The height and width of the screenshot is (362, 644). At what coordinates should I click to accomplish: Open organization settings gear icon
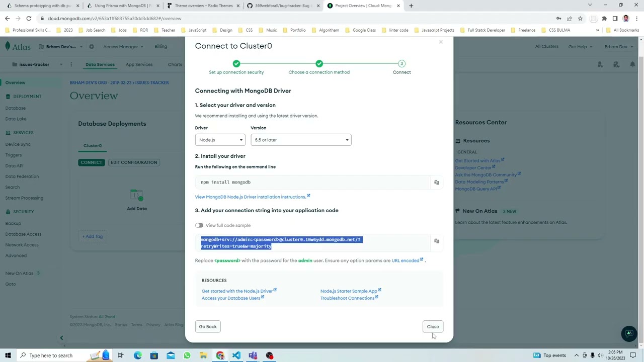[92, 47]
